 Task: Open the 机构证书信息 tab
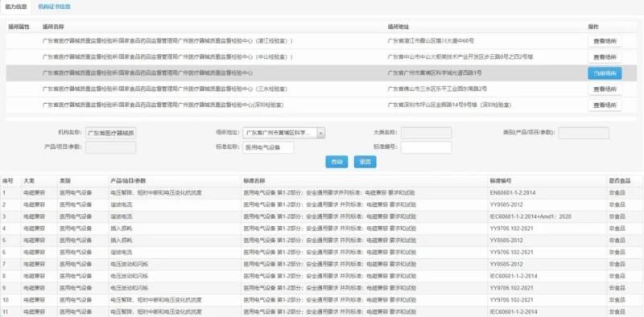54,7
